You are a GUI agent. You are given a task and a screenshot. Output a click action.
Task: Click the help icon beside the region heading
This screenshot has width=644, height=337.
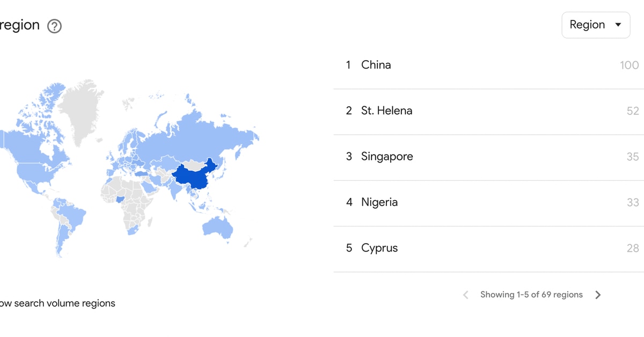pos(54,26)
